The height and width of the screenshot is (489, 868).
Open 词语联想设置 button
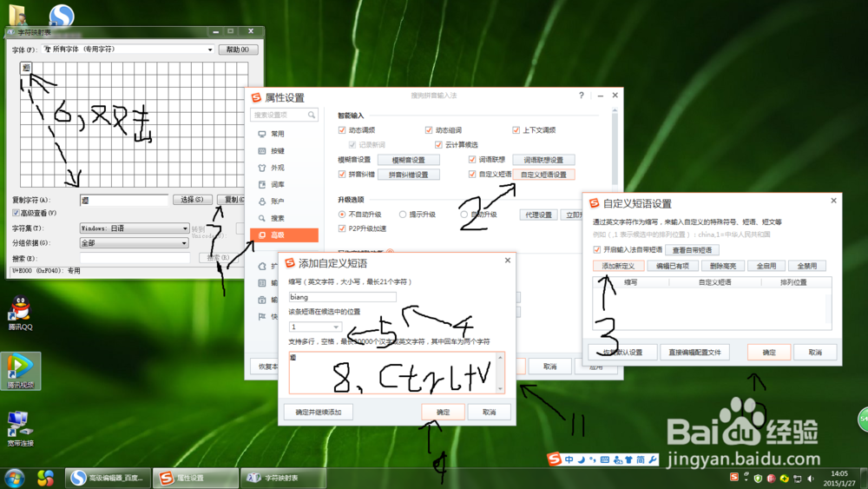coord(543,160)
